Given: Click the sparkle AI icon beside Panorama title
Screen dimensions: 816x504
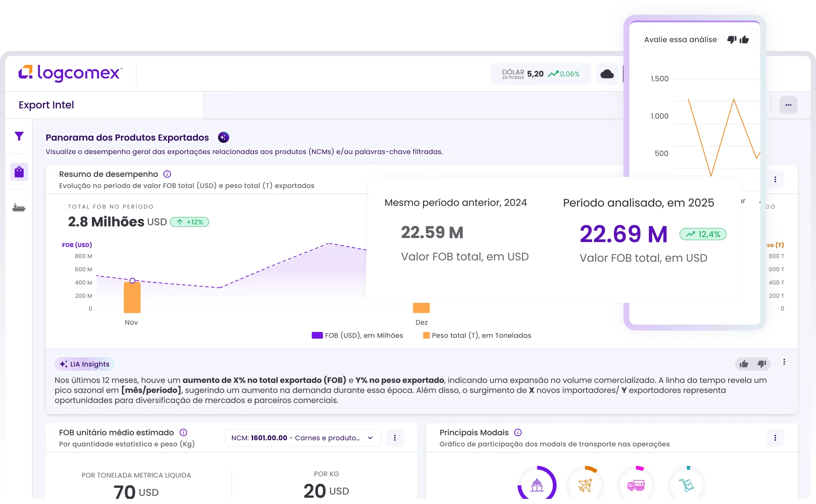Looking at the screenshot, I should tap(223, 137).
